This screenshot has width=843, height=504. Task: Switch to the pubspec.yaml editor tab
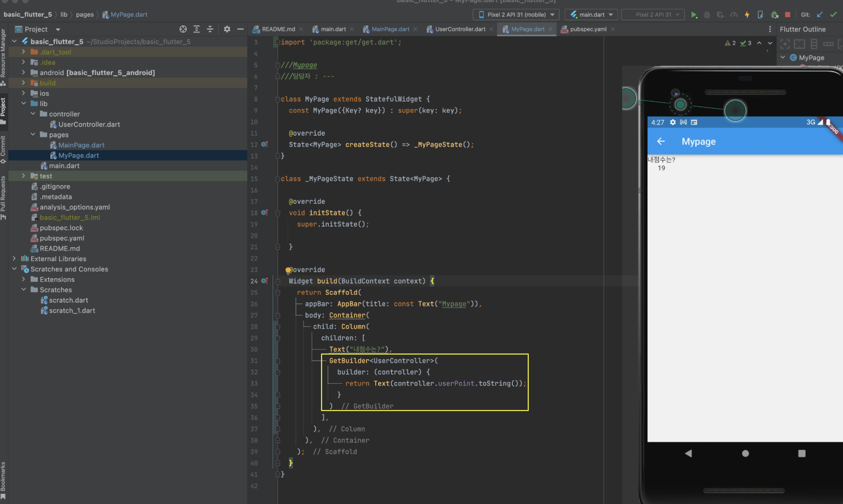click(x=588, y=29)
